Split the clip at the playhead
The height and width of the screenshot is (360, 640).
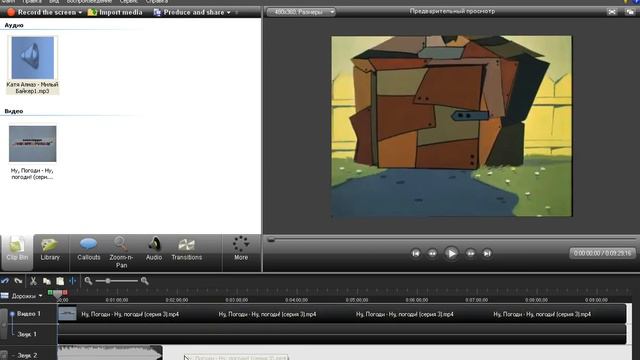[73, 281]
